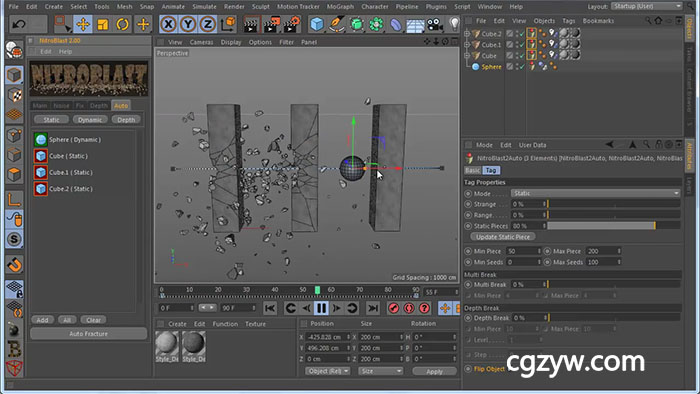Open the Object (Rel) dropdown
700x394 pixels.
[x=328, y=371]
